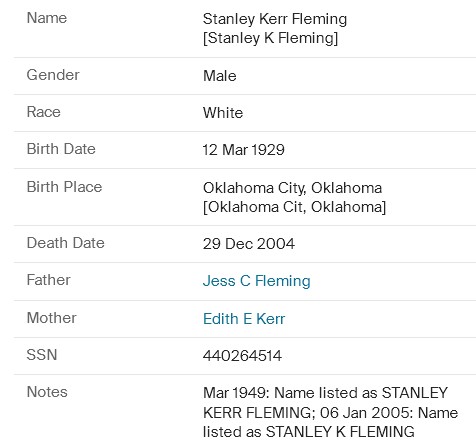The image size is (476, 446).
Task: Click the Stanley Kerr Fleming name value
Action: click(x=275, y=19)
